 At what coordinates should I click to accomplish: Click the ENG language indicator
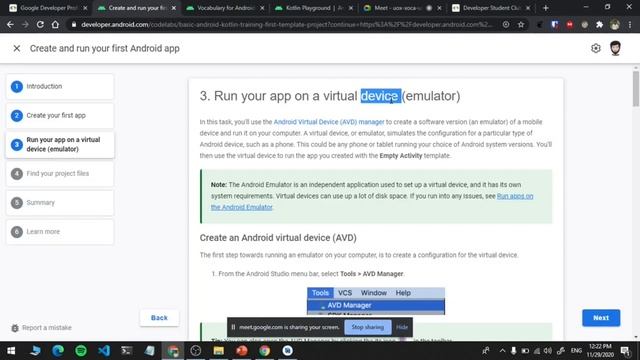576,351
